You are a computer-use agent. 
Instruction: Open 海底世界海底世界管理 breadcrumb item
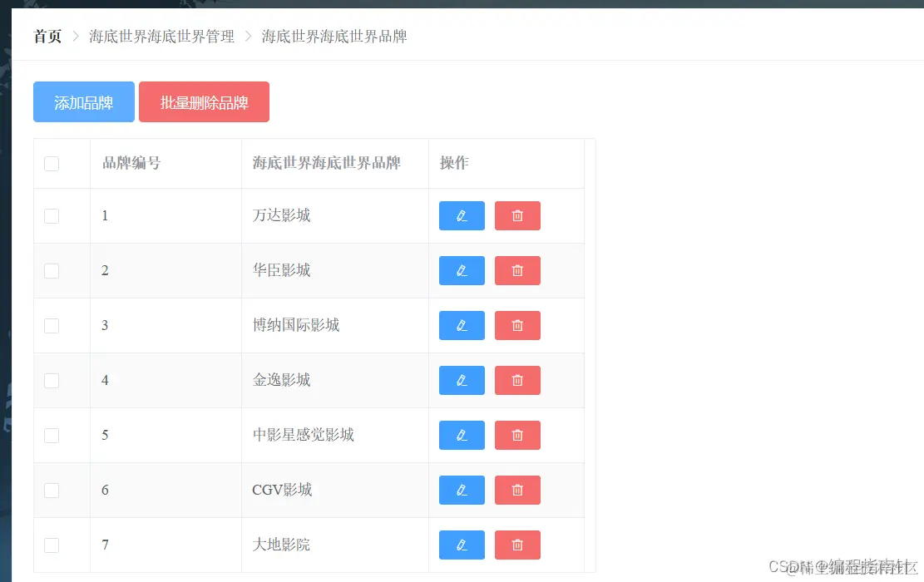(x=161, y=37)
